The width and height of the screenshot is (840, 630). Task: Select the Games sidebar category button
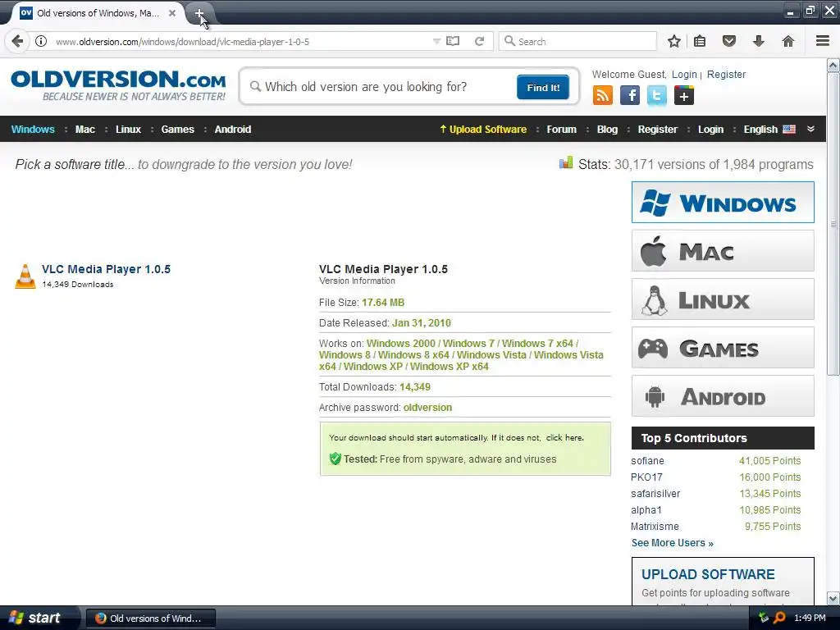click(723, 348)
